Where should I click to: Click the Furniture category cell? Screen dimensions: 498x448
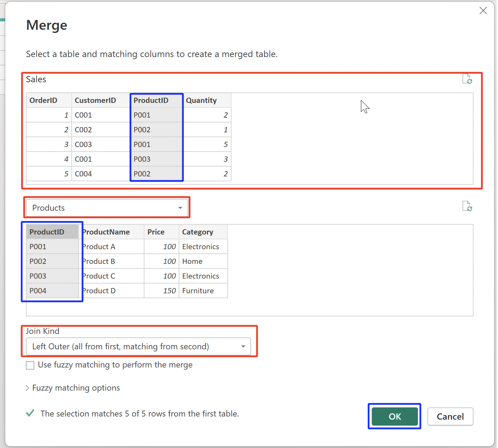click(x=203, y=291)
